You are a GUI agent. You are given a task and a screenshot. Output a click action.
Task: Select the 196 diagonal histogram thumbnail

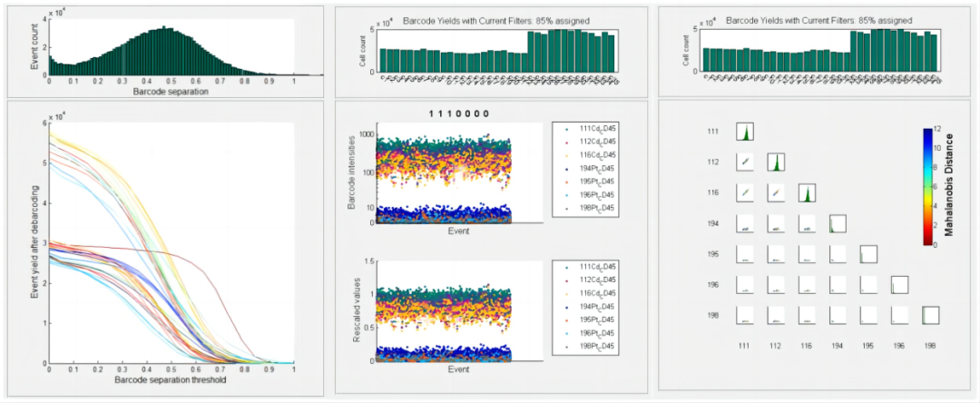899,285
